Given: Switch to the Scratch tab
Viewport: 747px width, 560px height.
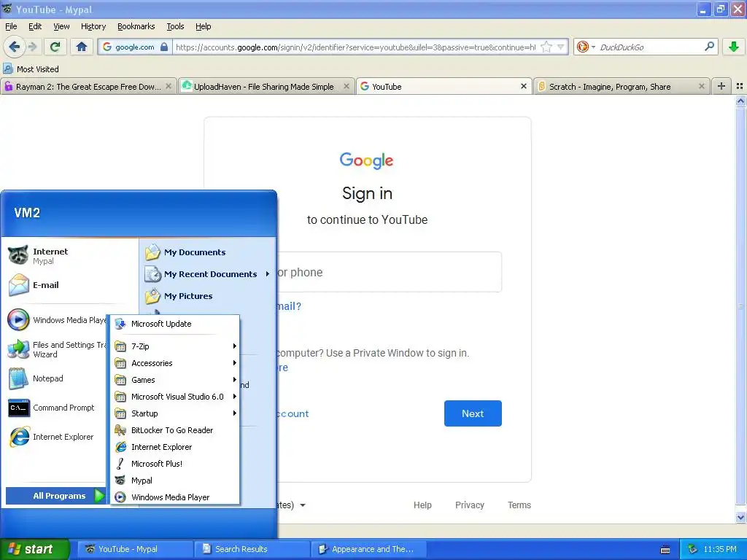Looking at the screenshot, I should [622, 86].
